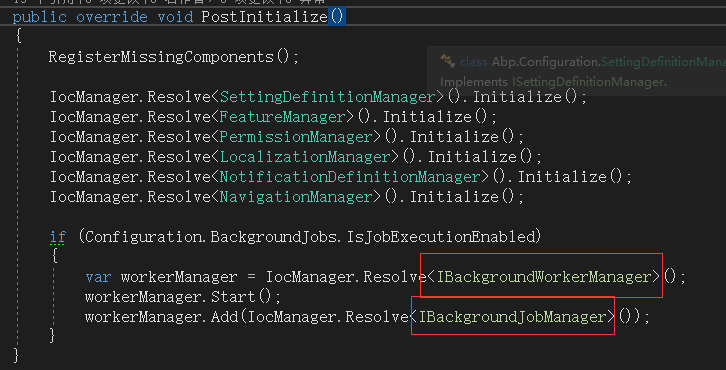This screenshot has width=726, height=370.
Task: Click IocManager on the NotificationDefinitionManager line
Action: point(94,177)
